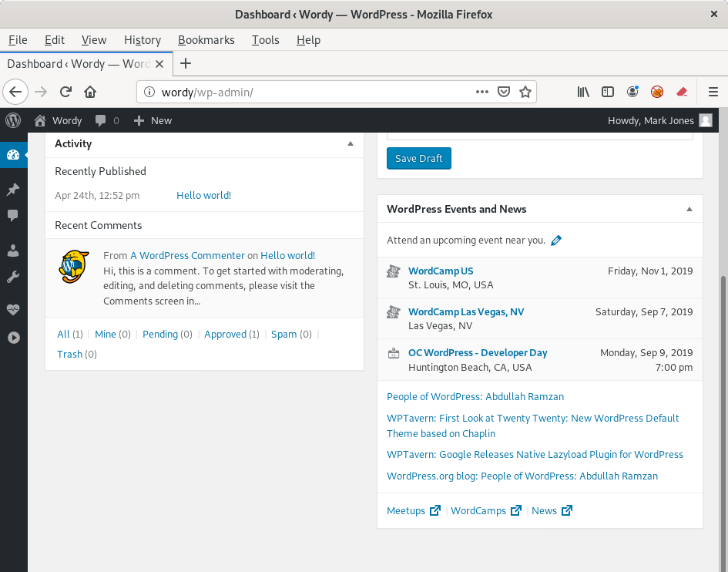
Task: Toggle the Firefox sidebar view
Action: (x=608, y=92)
